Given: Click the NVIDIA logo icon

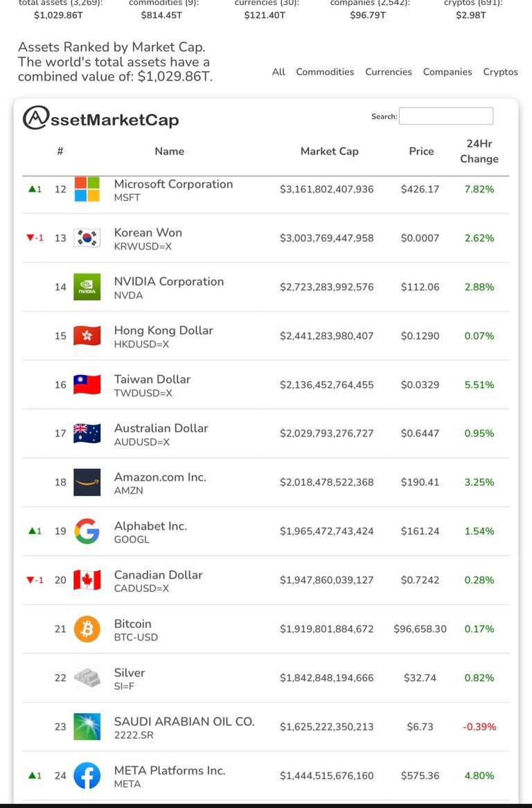Looking at the screenshot, I should click(x=87, y=287).
